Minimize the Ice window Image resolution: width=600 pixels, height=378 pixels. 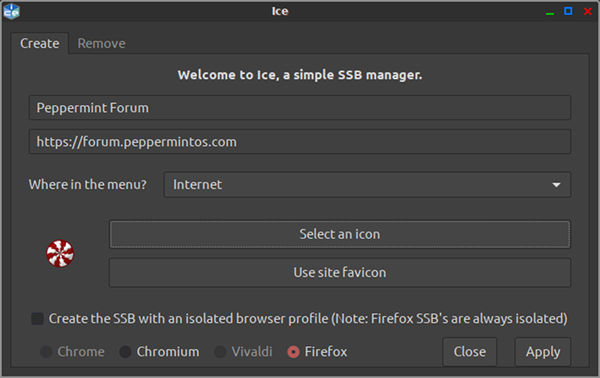click(549, 12)
